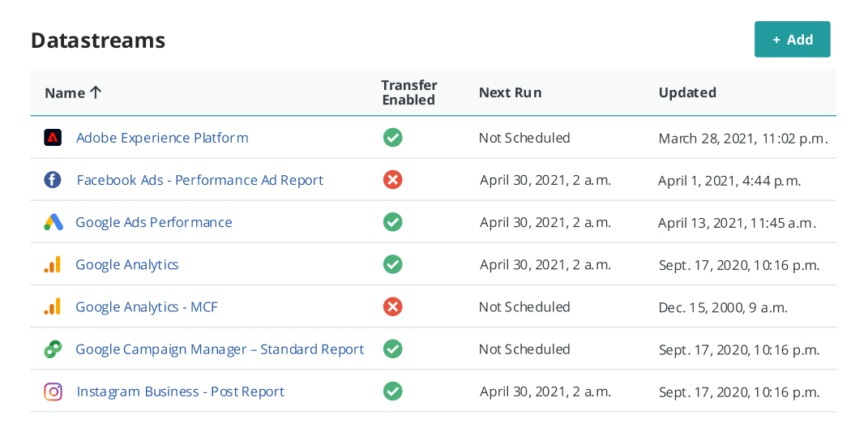
Task: Click the + Add button
Action: click(792, 39)
